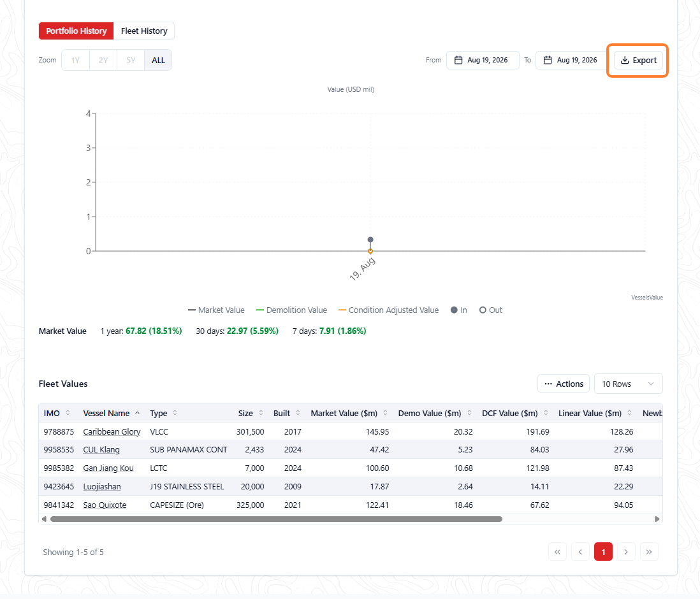
Task: Sort by Type column sort icon
Action: tap(175, 413)
